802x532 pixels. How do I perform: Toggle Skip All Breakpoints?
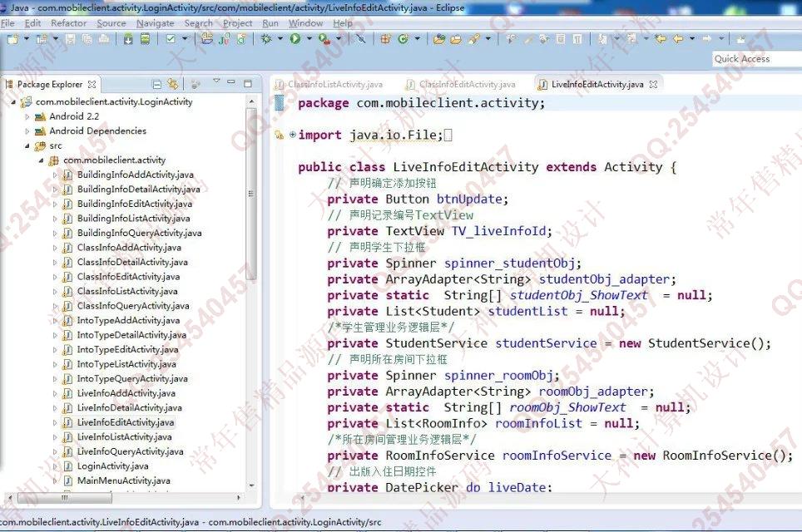click(361, 39)
